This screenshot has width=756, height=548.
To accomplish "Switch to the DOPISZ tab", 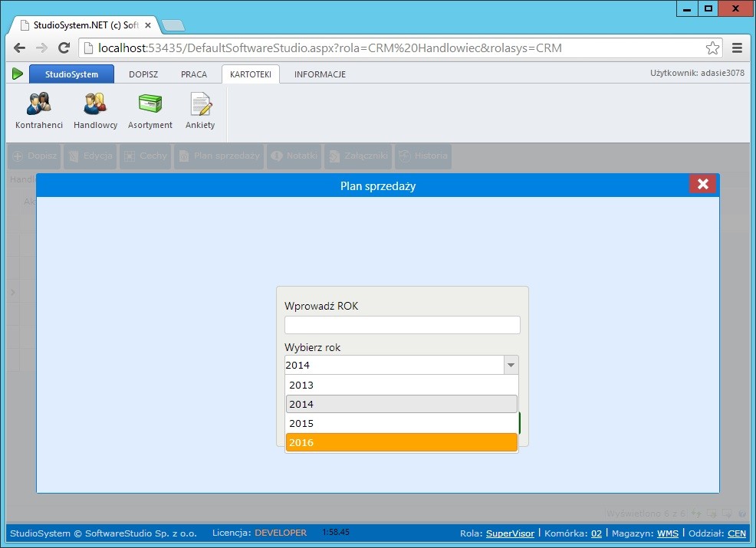I will click(x=143, y=74).
